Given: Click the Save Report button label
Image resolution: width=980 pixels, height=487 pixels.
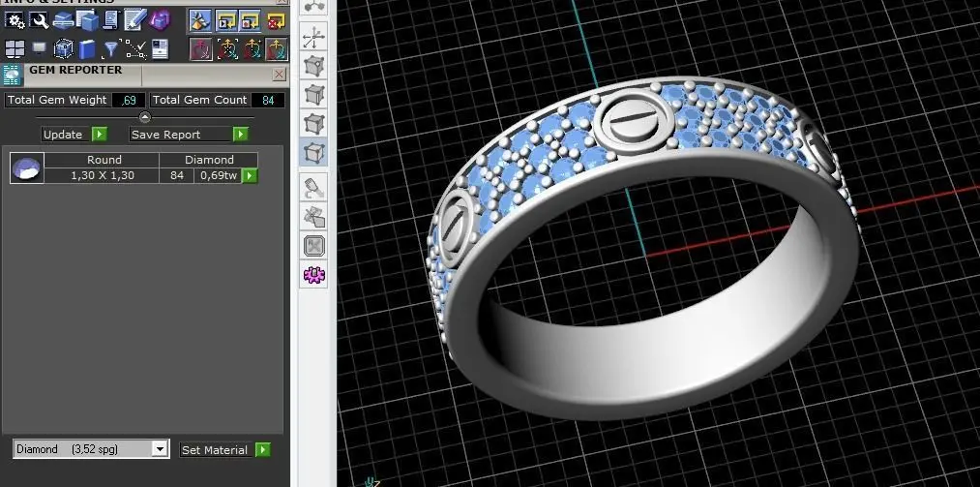Looking at the screenshot, I should pos(165,135).
